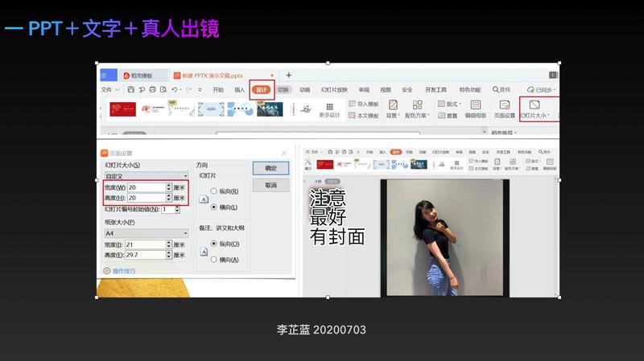
Task: Click the 幻灯片编号起始值 spinner
Action: 177,209
